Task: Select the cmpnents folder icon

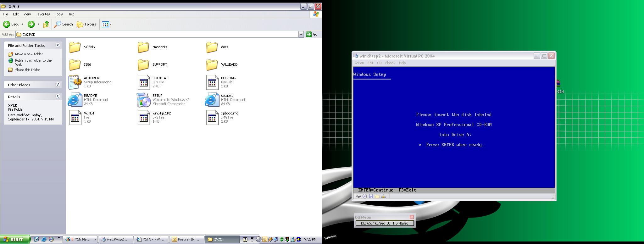Action: coord(143,47)
